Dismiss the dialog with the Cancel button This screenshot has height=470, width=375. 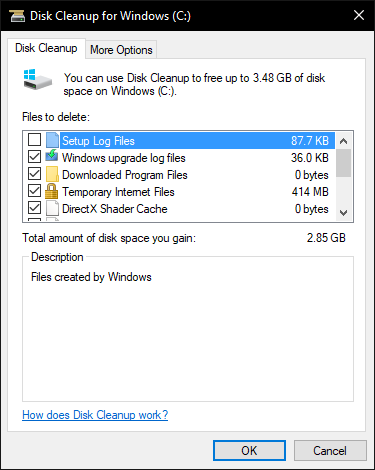pyautogui.click(x=330, y=451)
